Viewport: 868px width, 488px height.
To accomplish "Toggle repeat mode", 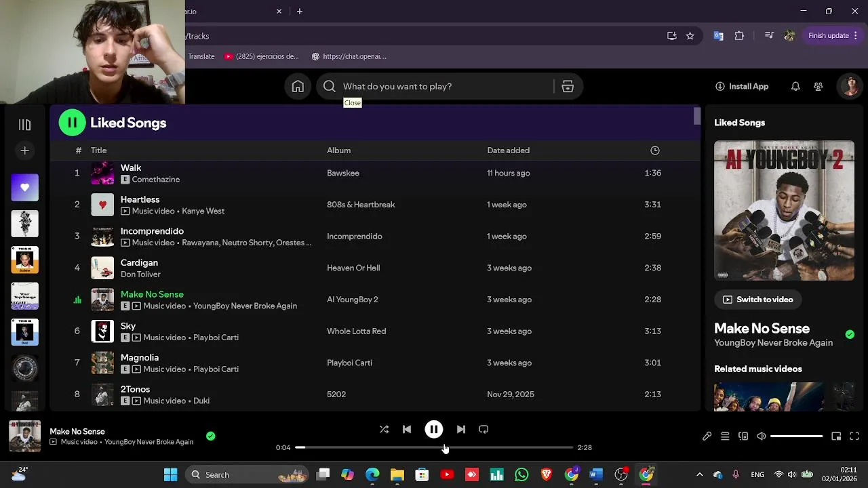I will click(x=484, y=429).
